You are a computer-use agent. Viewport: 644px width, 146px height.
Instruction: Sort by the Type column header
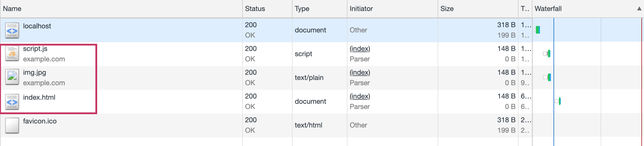(x=302, y=9)
